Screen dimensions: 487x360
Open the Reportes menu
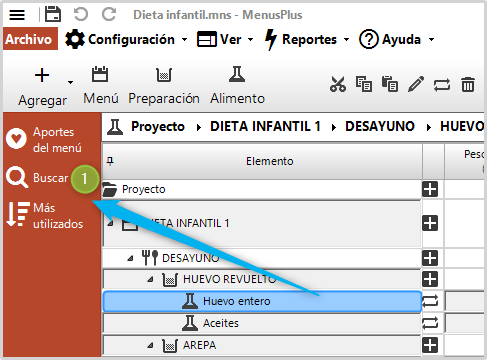(307, 39)
